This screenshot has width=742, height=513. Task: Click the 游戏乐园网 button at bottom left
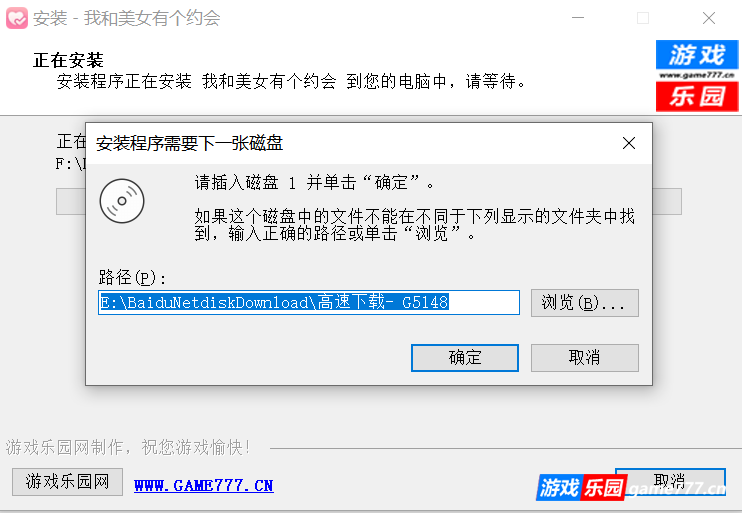click(x=67, y=482)
